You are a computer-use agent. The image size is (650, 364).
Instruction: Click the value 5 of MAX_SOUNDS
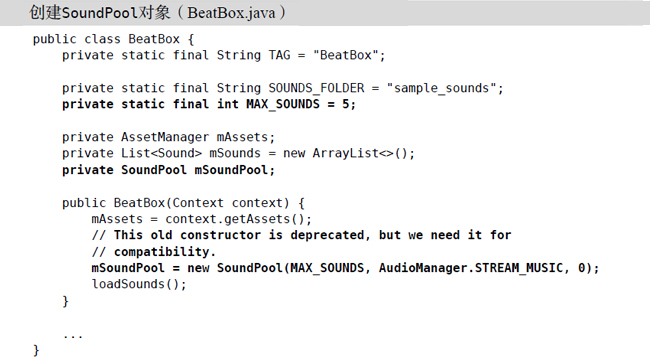346,104
